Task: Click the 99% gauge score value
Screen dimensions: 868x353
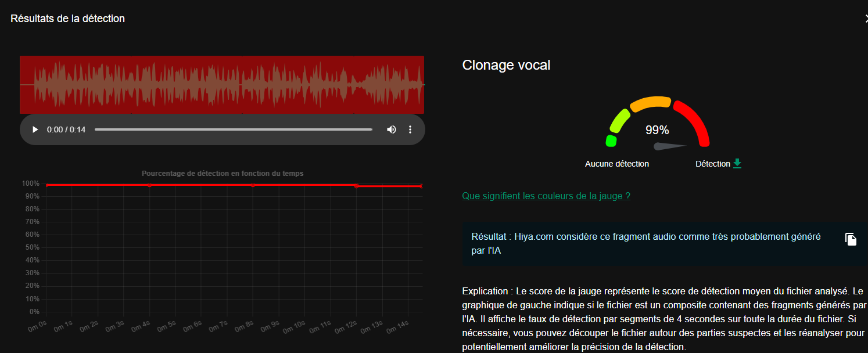Action: coord(657,130)
